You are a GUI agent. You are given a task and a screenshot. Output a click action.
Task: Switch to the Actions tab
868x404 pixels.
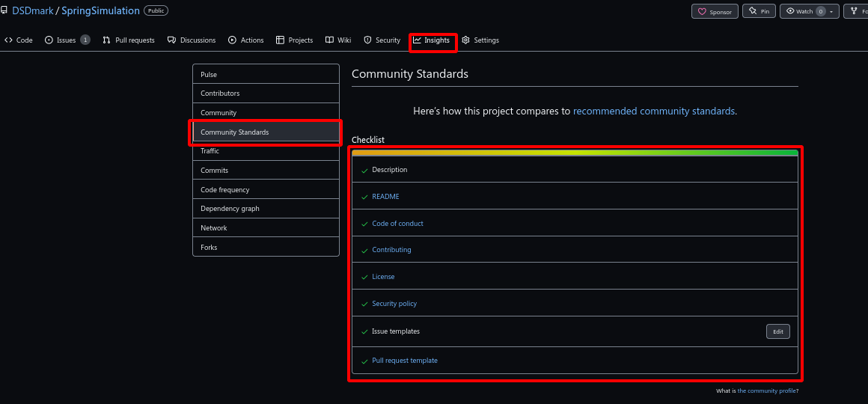[245, 40]
